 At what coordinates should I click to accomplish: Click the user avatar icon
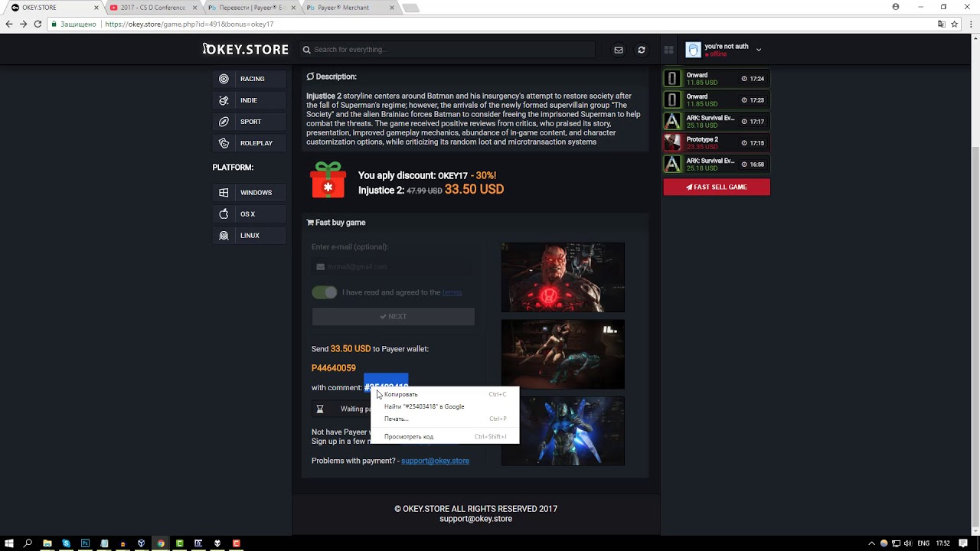pyautogui.click(x=693, y=50)
